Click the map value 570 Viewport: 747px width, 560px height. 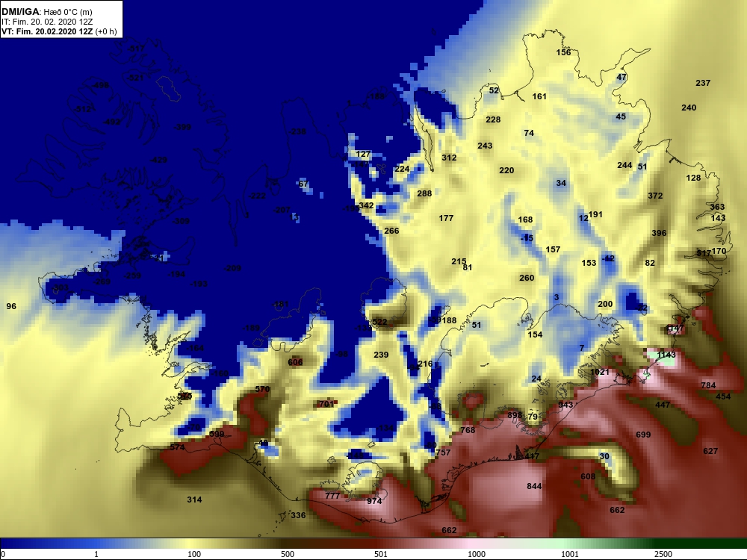click(262, 389)
